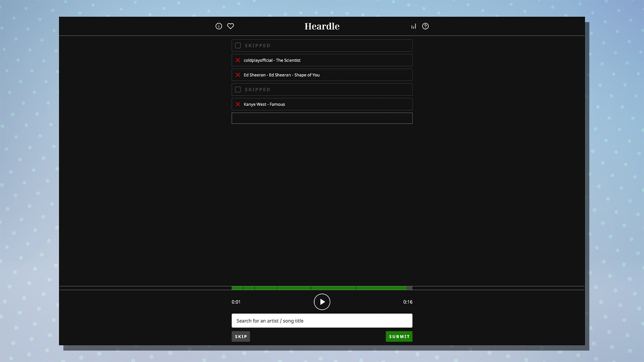Click the Heardle title heading
This screenshot has width=644, height=362.
point(322,26)
